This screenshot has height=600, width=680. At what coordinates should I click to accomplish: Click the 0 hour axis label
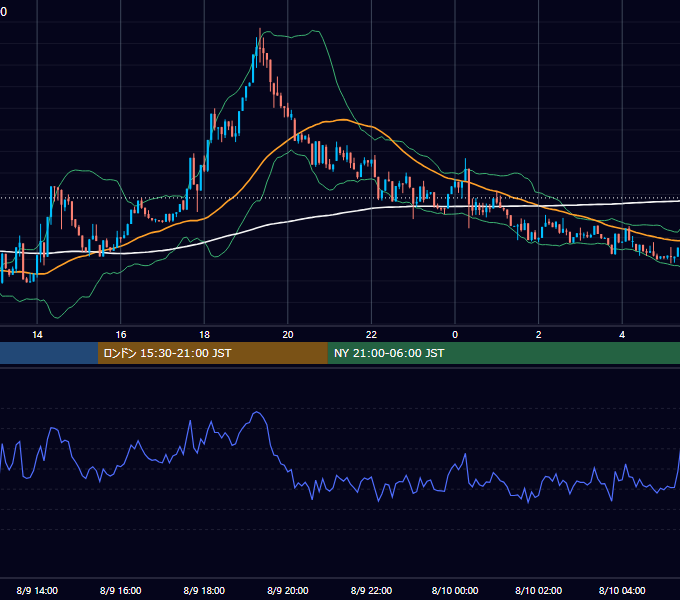[455, 335]
